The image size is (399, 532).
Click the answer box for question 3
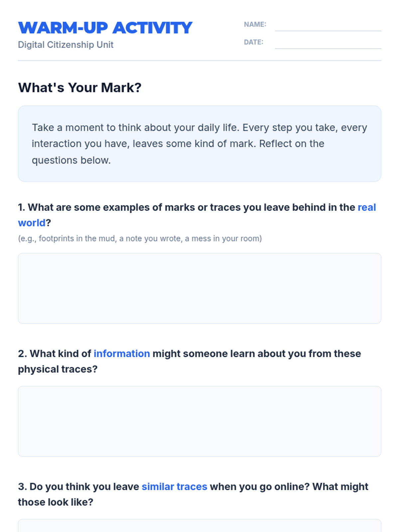(199, 526)
